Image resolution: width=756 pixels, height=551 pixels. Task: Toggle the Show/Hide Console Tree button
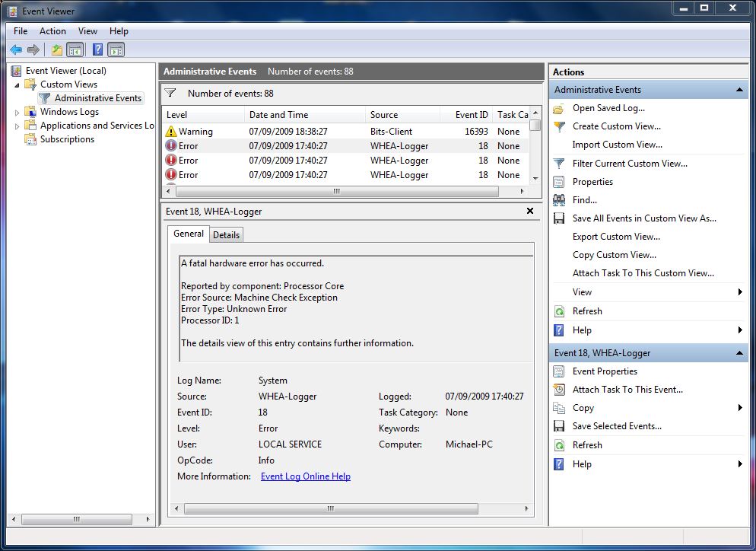(x=75, y=50)
